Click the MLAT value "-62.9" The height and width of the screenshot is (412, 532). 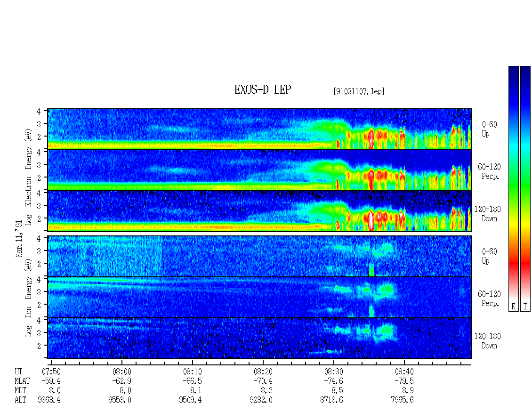pos(121,381)
